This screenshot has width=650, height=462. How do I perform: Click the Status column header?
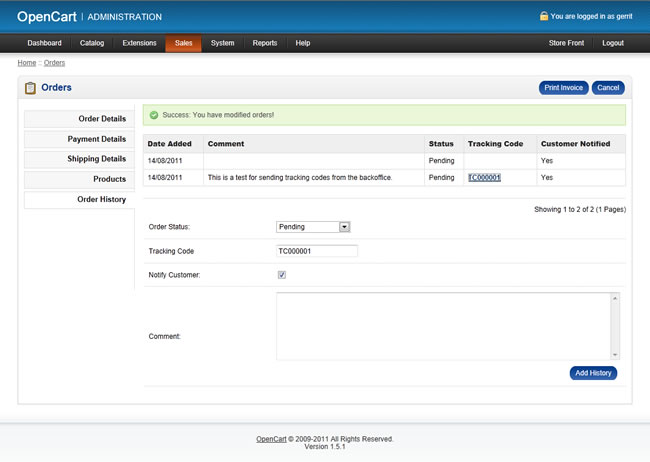(x=441, y=144)
